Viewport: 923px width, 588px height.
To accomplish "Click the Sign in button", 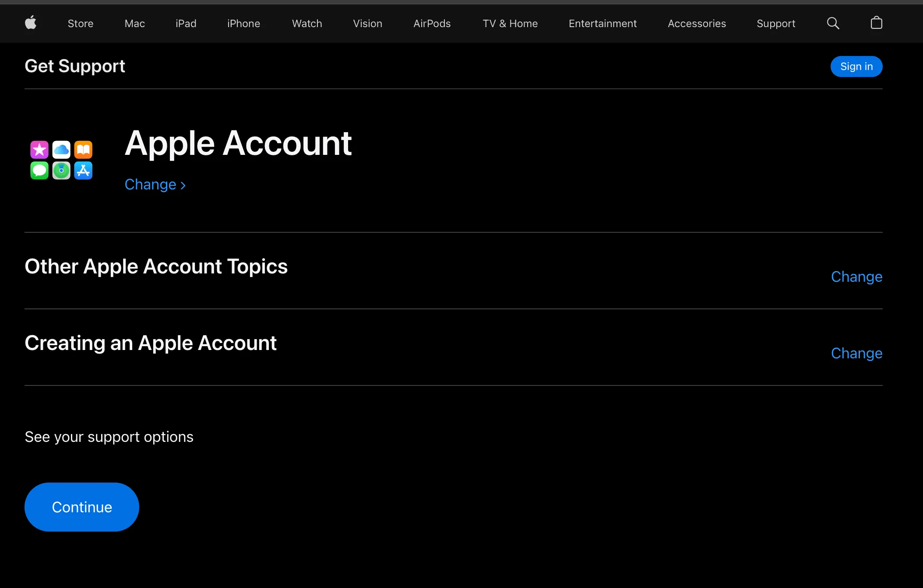I will coord(856,66).
